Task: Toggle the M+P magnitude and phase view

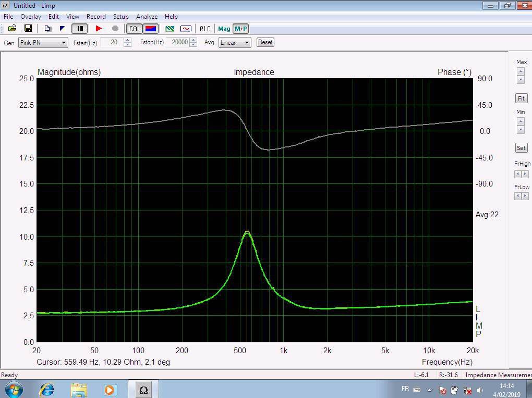Action: tap(241, 29)
